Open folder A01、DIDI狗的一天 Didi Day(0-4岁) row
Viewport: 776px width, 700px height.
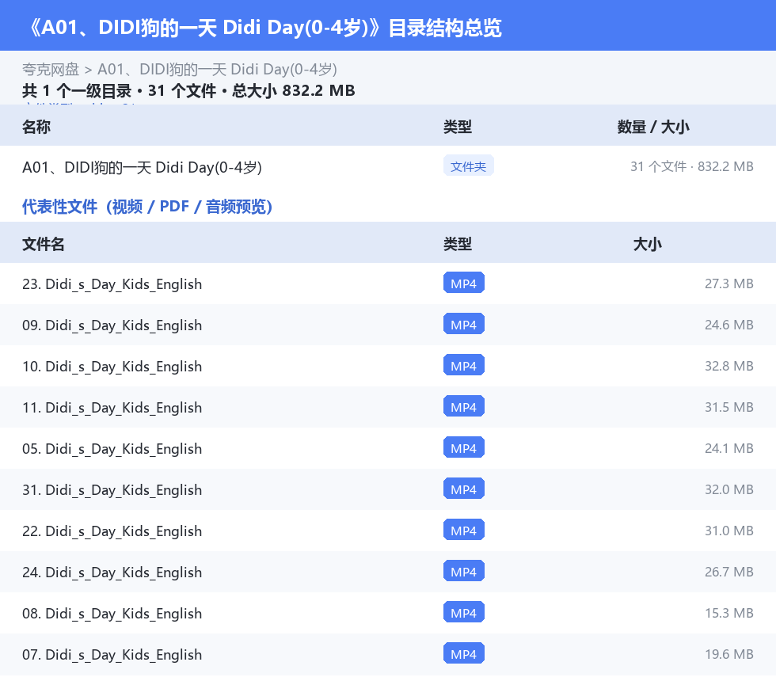click(x=388, y=166)
